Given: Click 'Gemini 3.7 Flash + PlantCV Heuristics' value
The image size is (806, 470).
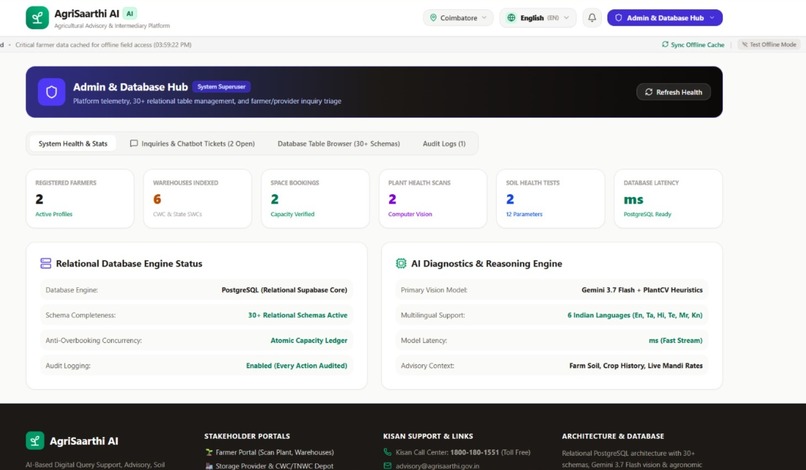Looking at the screenshot, I should 642,290.
